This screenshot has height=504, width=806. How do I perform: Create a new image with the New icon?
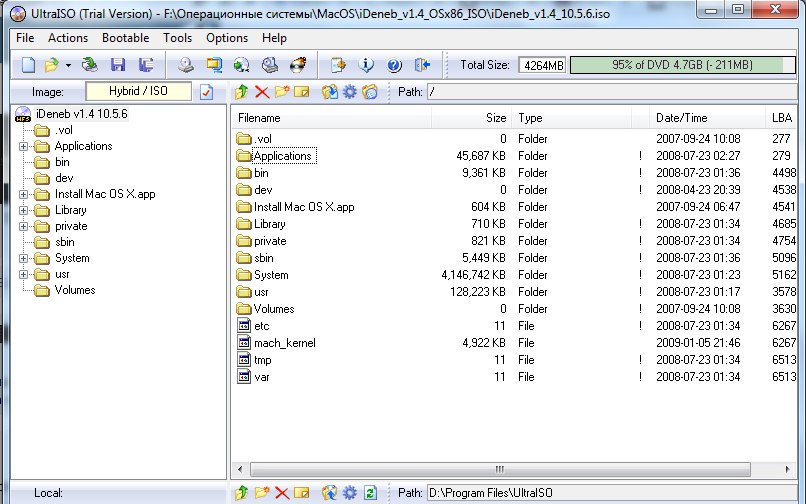tap(29, 65)
